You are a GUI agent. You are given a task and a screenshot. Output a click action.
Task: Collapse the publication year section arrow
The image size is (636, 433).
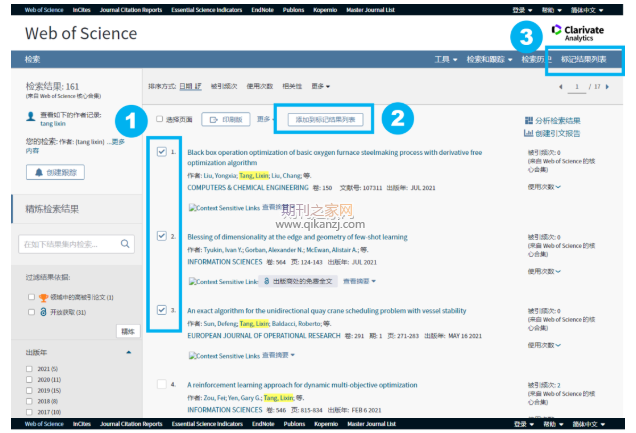(x=129, y=352)
